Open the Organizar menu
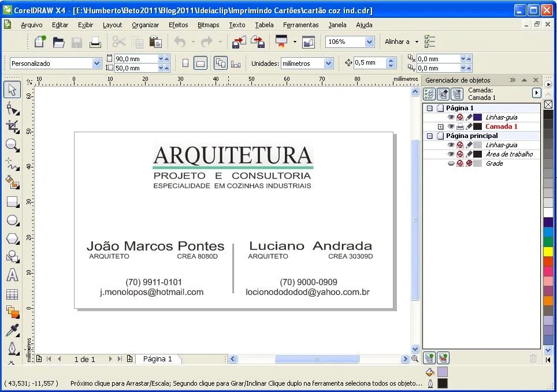 [145, 25]
